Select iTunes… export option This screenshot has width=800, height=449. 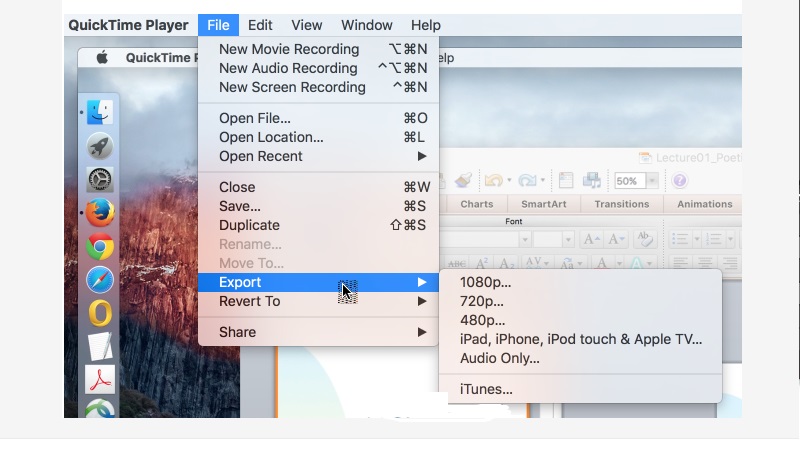486,389
